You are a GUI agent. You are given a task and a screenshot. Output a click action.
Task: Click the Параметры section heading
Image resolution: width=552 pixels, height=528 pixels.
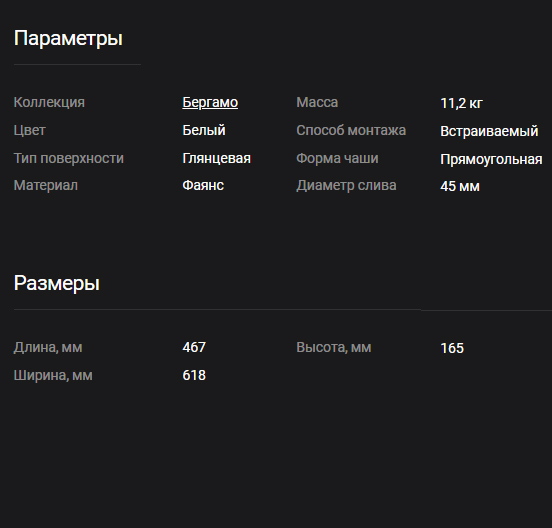(x=68, y=39)
